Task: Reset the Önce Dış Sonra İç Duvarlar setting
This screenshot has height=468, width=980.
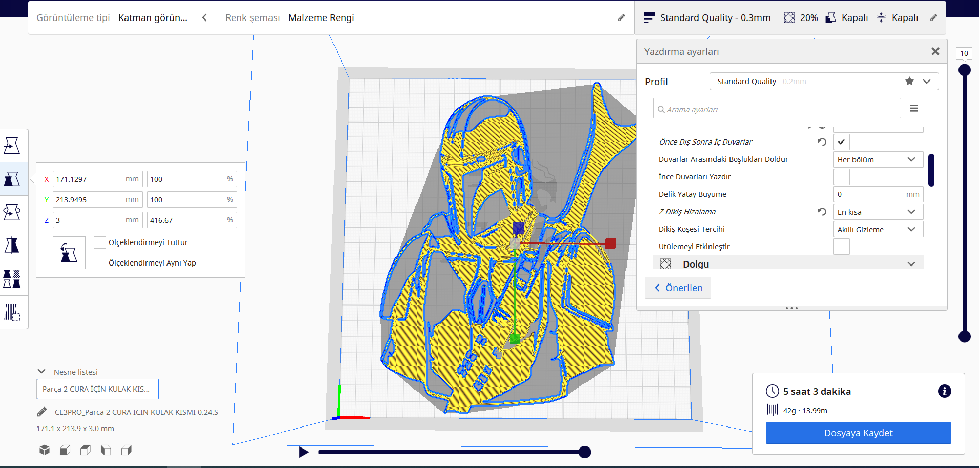Action: 822,142
